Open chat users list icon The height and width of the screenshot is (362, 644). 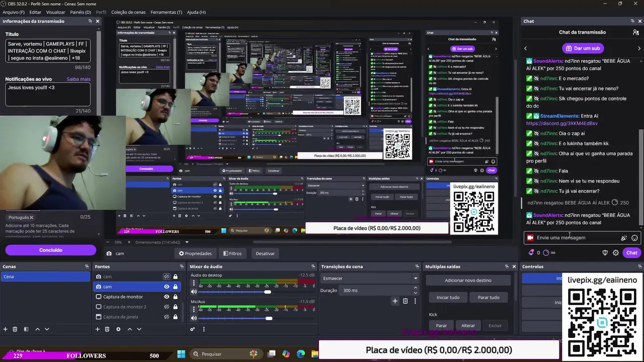(636, 32)
